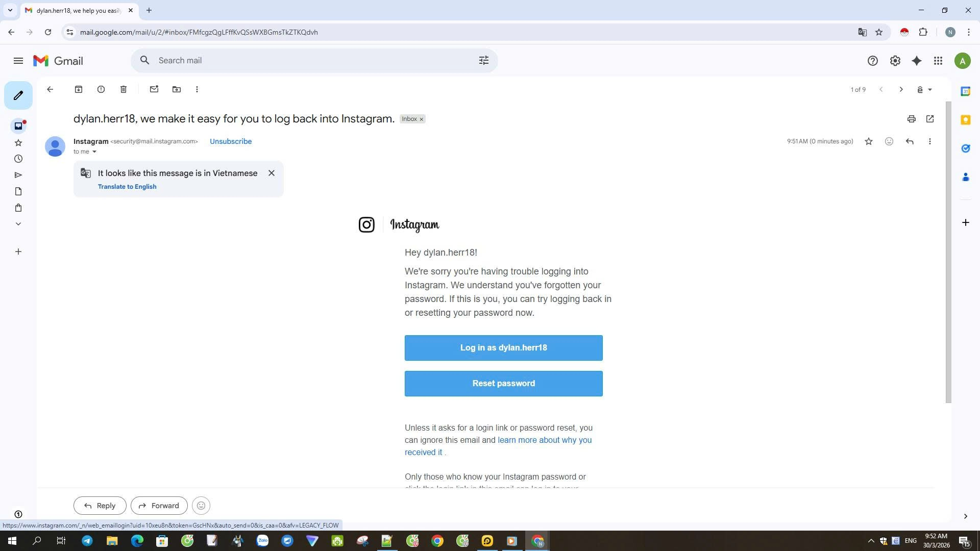
Task: Open Inbox in the left sidebar
Action: pyautogui.click(x=18, y=126)
